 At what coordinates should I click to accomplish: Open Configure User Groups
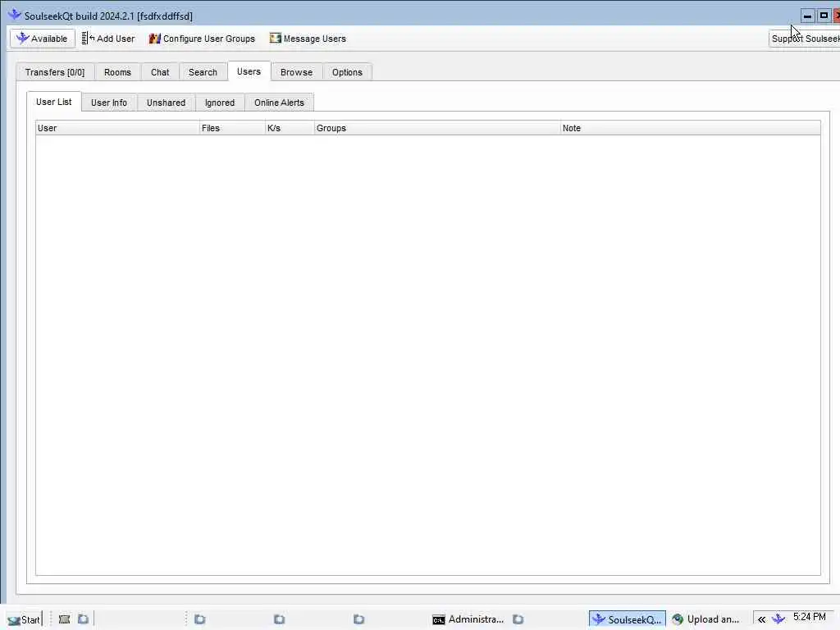click(202, 39)
